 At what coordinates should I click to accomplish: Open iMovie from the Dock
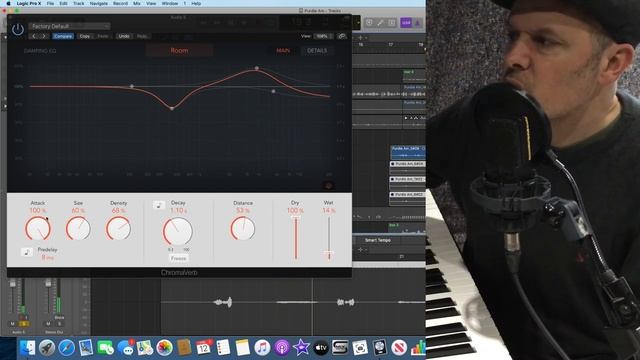click(x=301, y=348)
